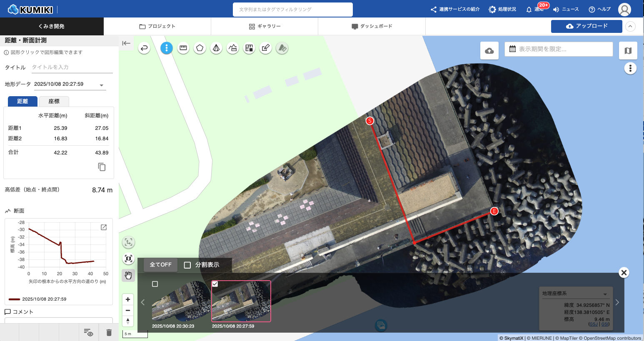Check the 2025/10/08 20:30:23 thumbnail checkbox
Viewport: 644px width, 341px height.
pos(155,284)
